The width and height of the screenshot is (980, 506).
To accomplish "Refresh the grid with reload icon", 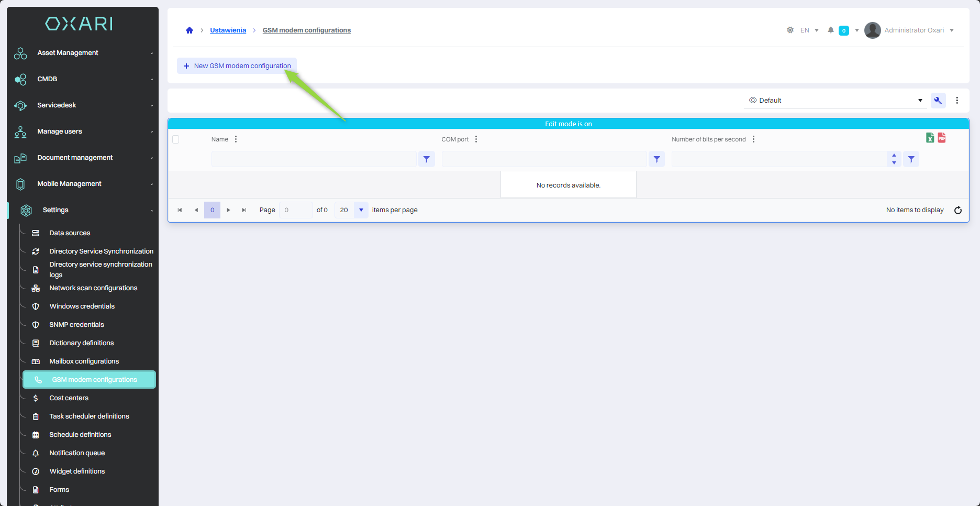I will coord(957,210).
